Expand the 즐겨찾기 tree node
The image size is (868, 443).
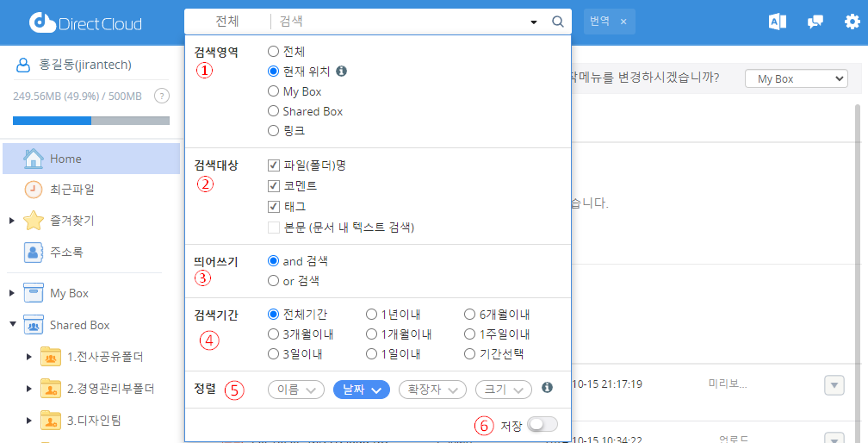pyautogui.click(x=12, y=221)
